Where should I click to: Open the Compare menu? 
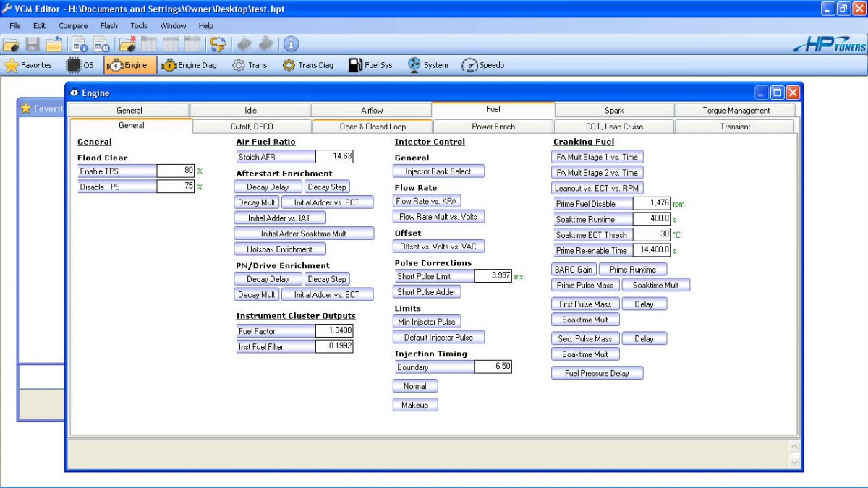73,25
